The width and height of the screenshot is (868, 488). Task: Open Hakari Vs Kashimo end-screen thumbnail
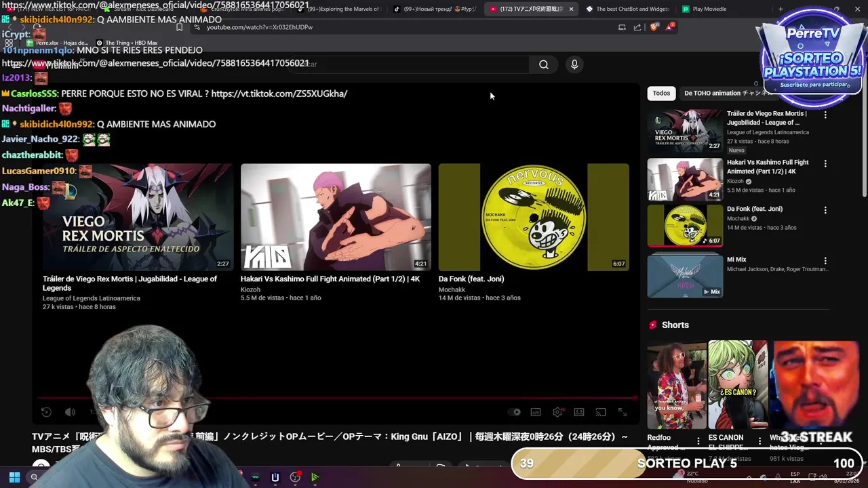(336, 217)
